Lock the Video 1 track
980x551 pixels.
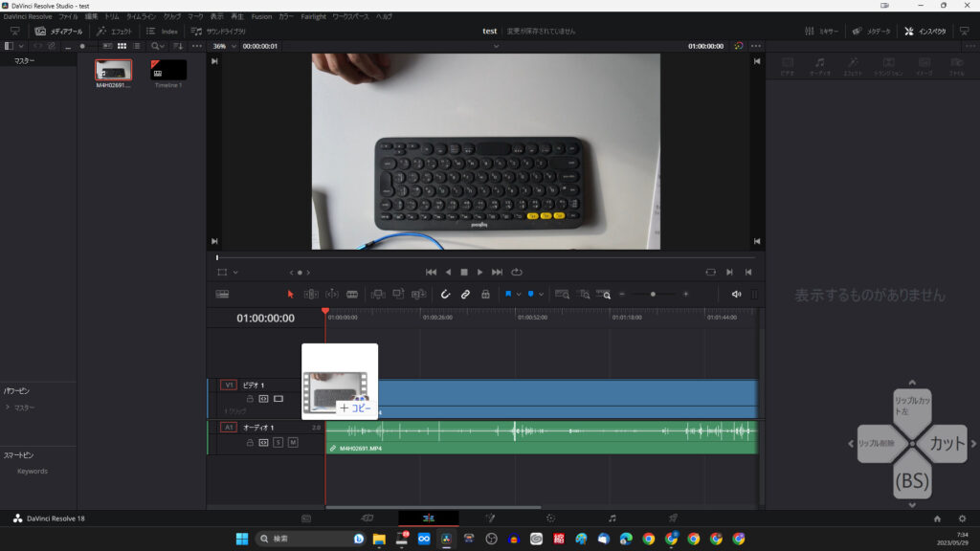[x=250, y=399]
